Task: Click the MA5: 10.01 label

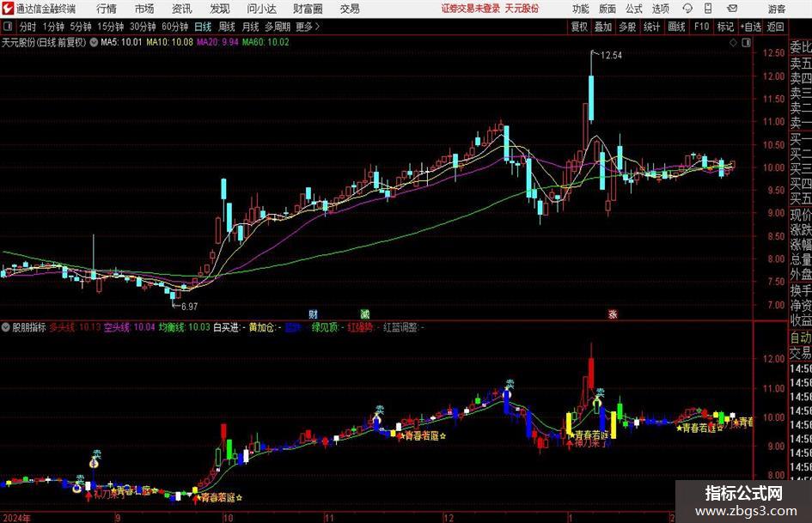Action: [x=121, y=42]
